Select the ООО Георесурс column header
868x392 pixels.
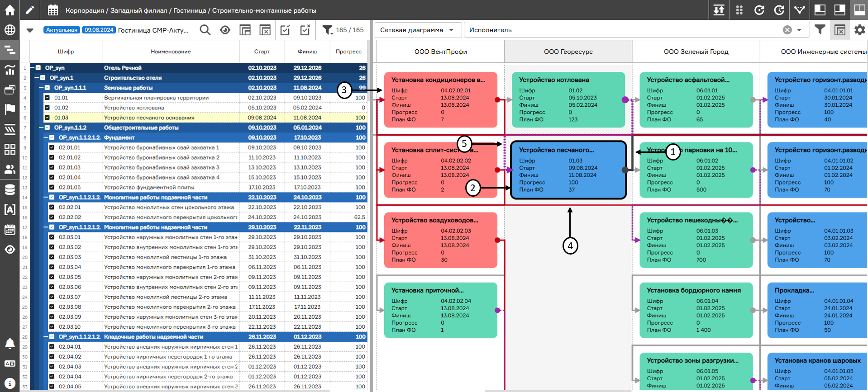pos(568,52)
